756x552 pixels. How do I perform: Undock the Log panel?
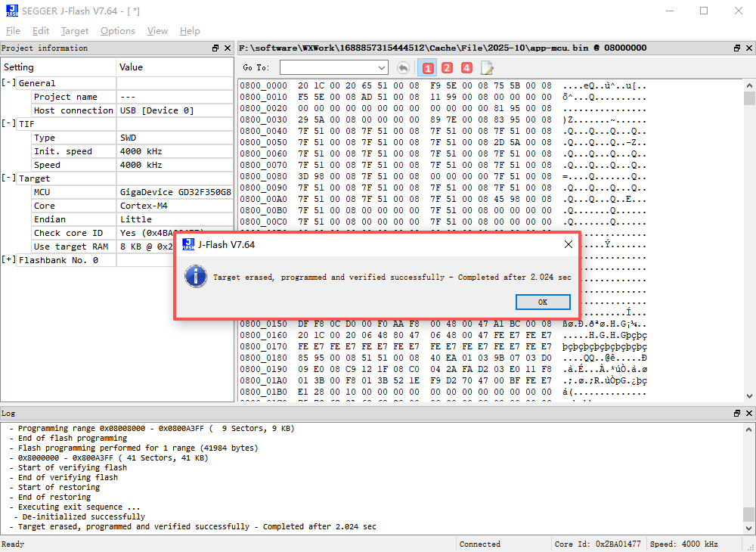[x=737, y=414]
